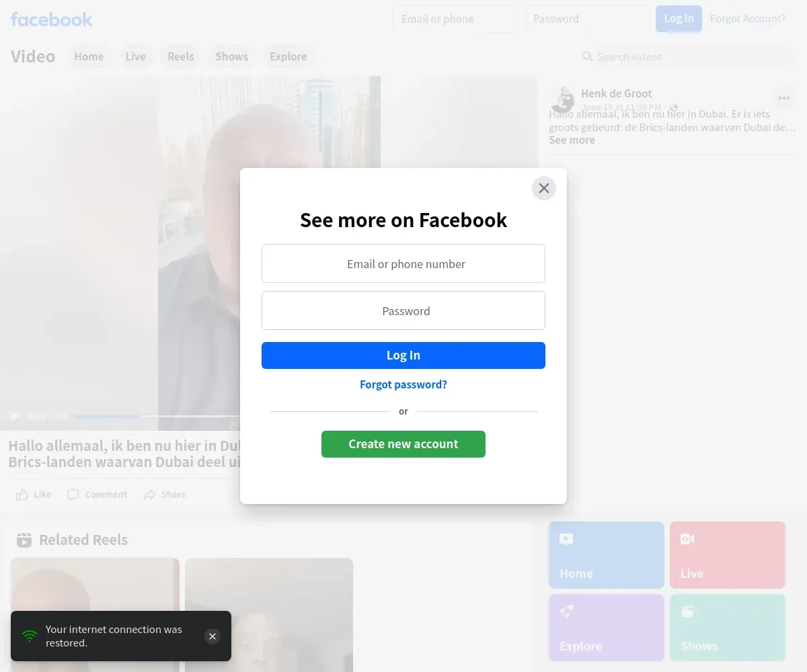Click the Search videos box
The height and width of the screenshot is (672, 807).
686,56
